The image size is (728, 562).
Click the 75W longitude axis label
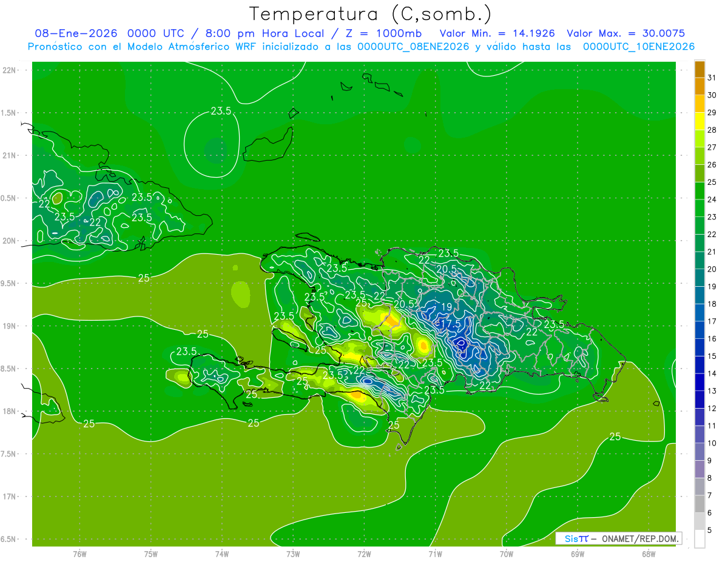point(151,554)
